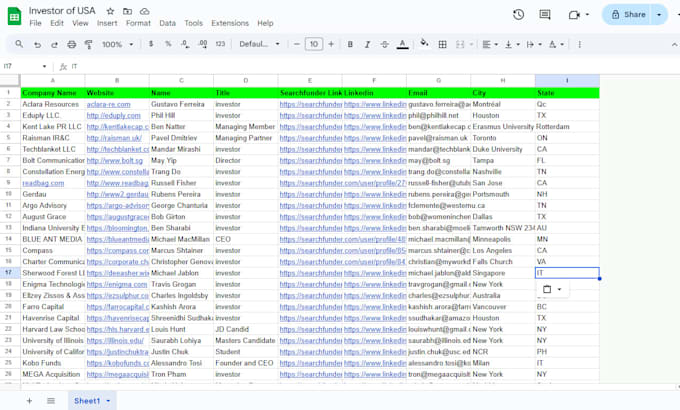Open horizontal align dropdown
Screen dimensions: 680x410
pos(490,44)
